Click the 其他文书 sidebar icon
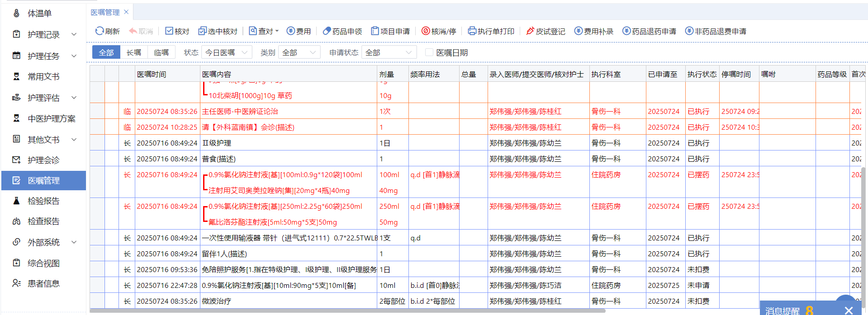This screenshot has height=315, width=868. click(x=16, y=139)
